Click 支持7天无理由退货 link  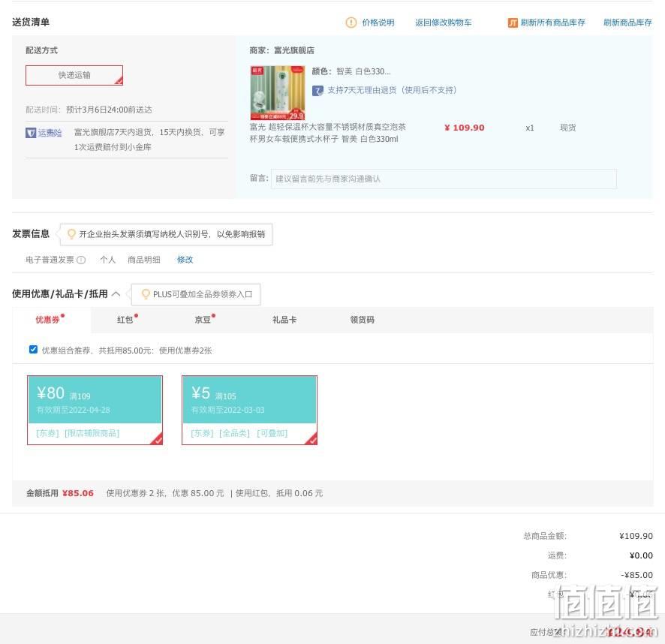pos(392,90)
